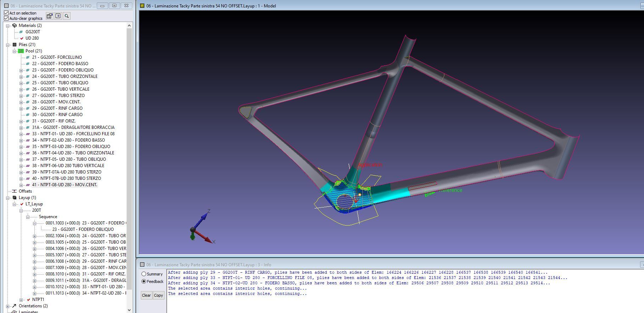644x313 pixels.
Task: Click UD icon of ply 34 FODERO BASSO
Action: 28,140
